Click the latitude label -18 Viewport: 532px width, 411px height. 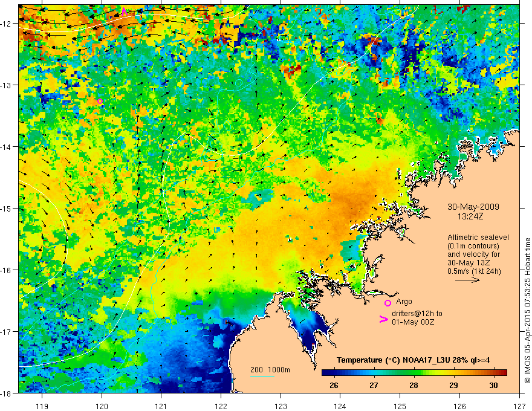point(6,393)
